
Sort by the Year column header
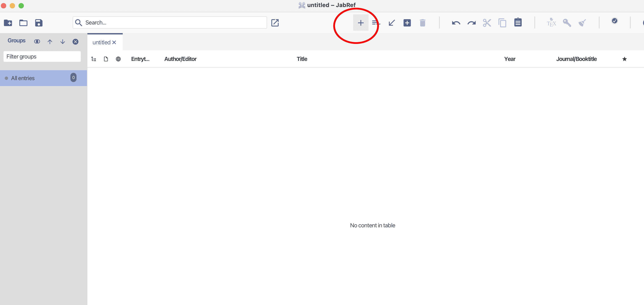(x=510, y=59)
